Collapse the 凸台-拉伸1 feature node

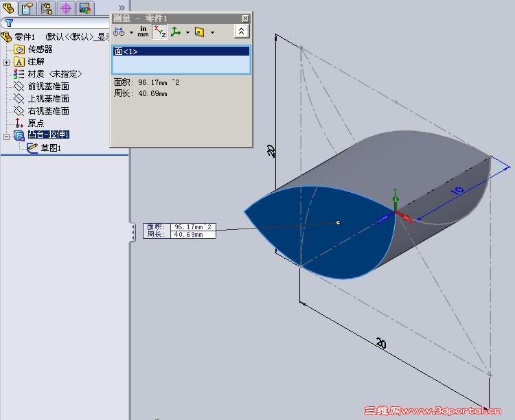[x=6, y=137]
